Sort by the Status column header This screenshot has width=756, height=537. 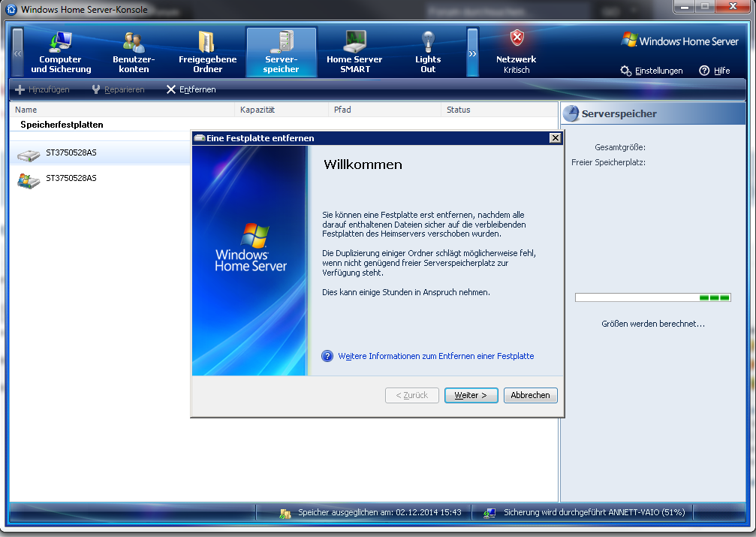coord(499,110)
